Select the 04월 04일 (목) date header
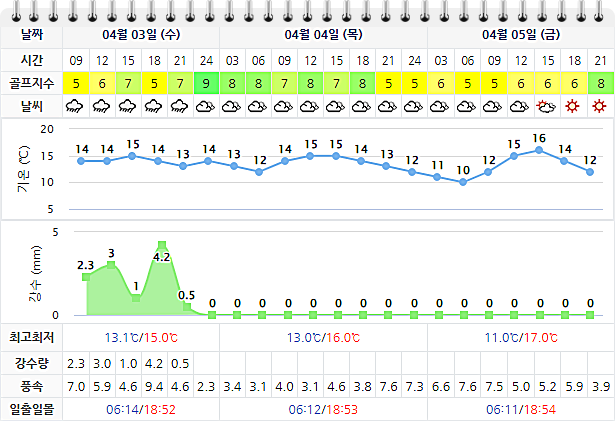Image resolution: width=615 pixels, height=421 pixels. pyautogui.click(x=323, y=35)
